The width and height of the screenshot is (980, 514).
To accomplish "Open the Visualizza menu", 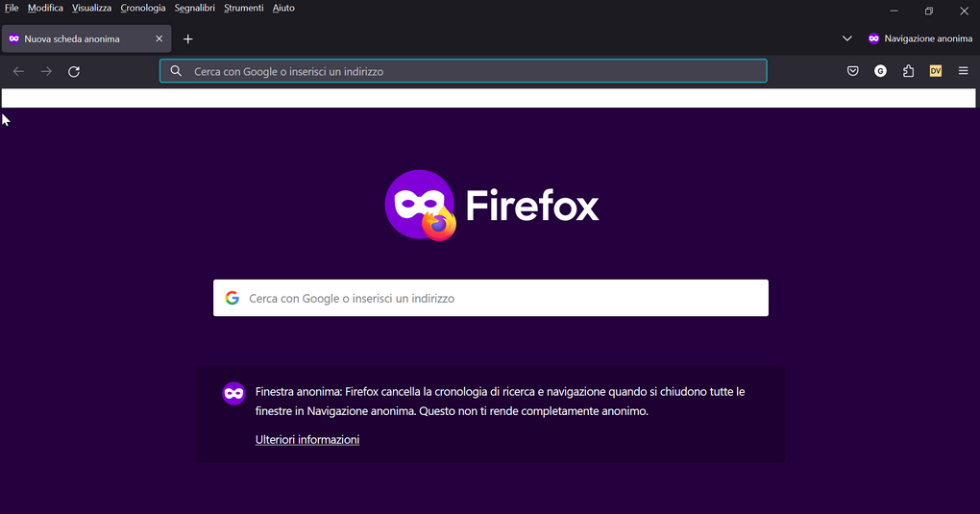I will [x=91, y=8].
